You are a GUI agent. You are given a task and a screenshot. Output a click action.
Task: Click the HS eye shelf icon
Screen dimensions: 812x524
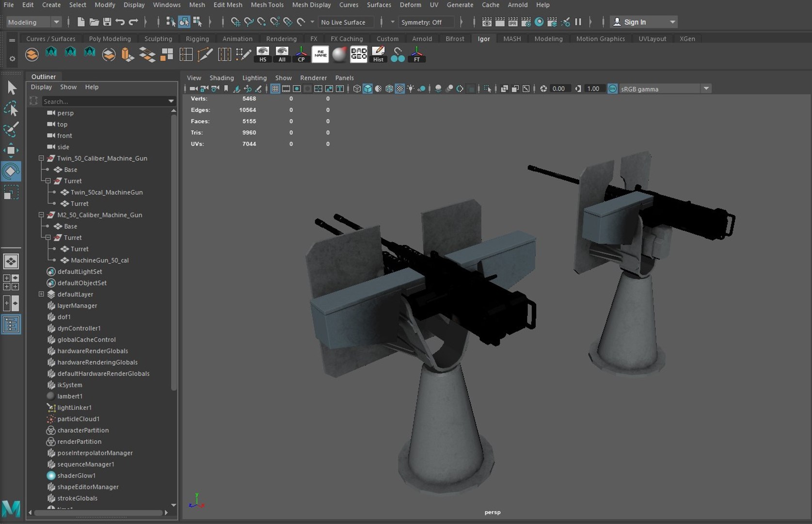(x=263, y=54)
